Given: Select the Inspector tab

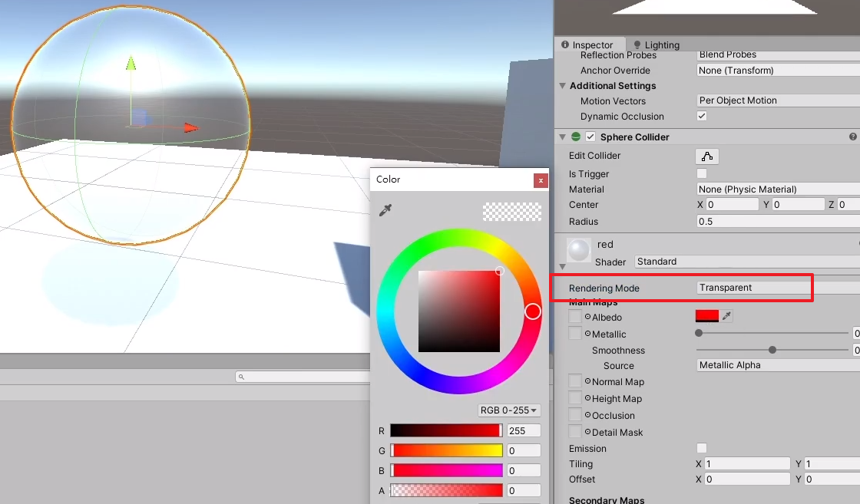Looking at the screenshot, I should (595, 44).
